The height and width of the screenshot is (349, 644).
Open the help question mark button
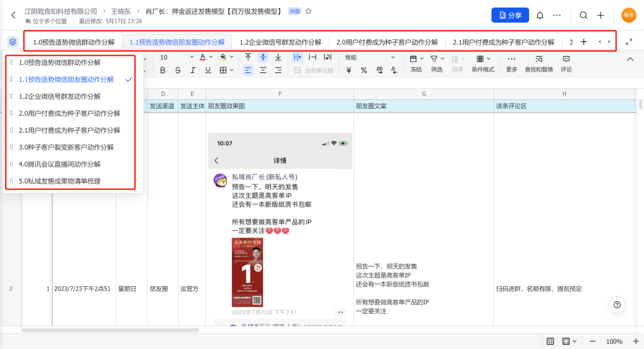[x=617, y=304]
